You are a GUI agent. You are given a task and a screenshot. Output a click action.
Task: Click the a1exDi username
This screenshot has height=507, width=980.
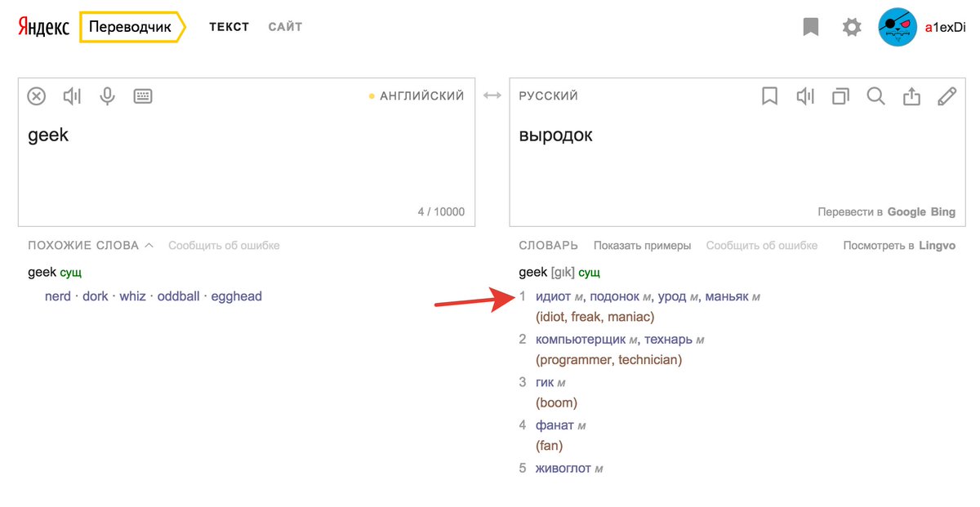click(x=945, y=27)
